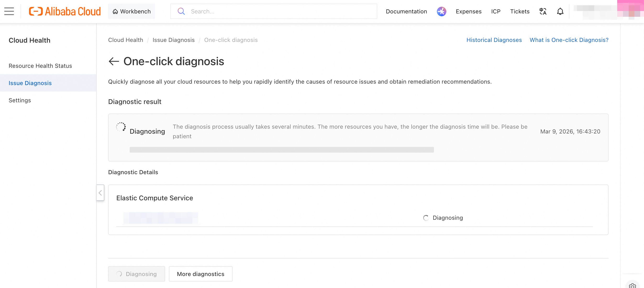The width and height of the screenshot is (644, 288).
Task: Open Historical Diagnoses link
Action: pyautogui.click(x=494, y=40)
